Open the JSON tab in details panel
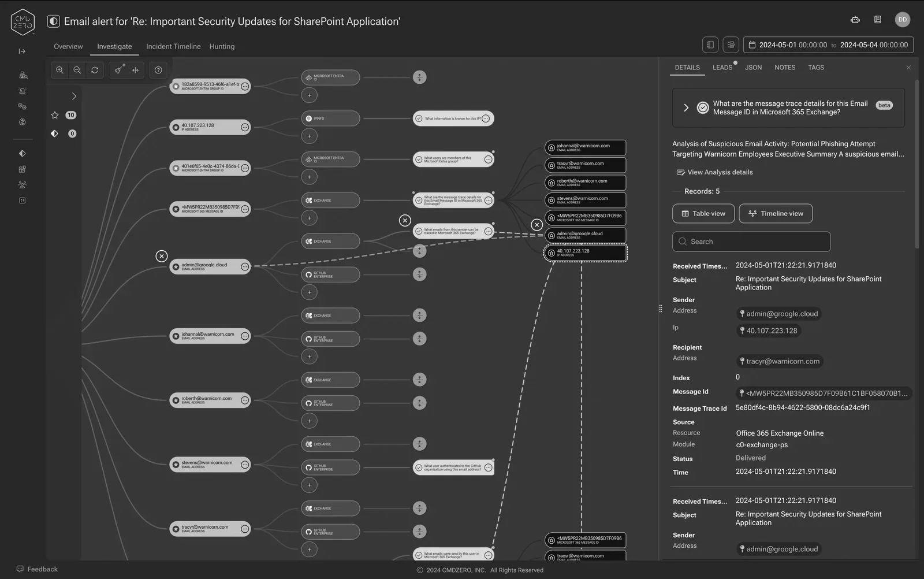The width and height of the screenshot is (924, 579). tap(753, 68)
